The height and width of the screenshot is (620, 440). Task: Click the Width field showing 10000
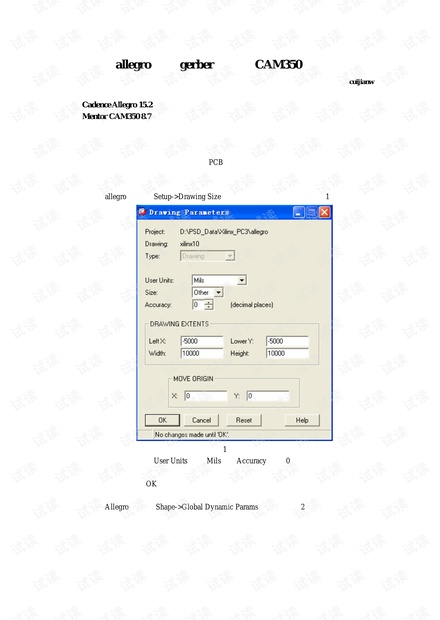[x=202, y=353]
